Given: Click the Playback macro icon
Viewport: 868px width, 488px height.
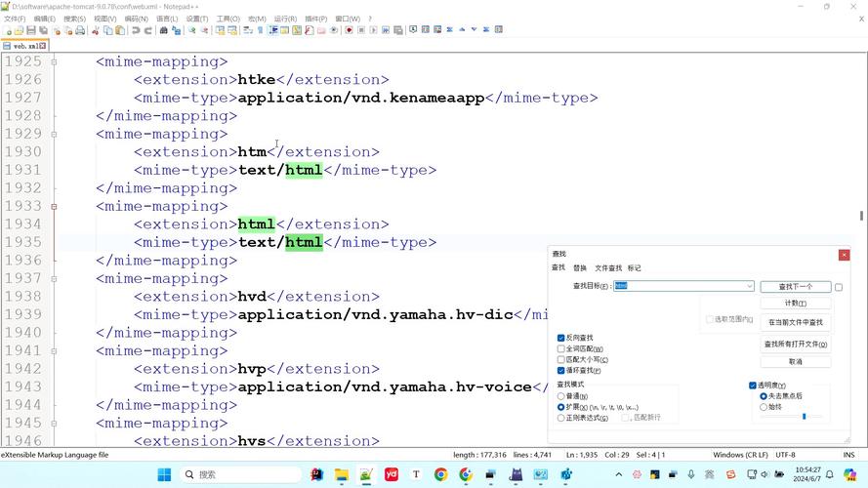Looking at the screenshot, I should click(374, 30).
